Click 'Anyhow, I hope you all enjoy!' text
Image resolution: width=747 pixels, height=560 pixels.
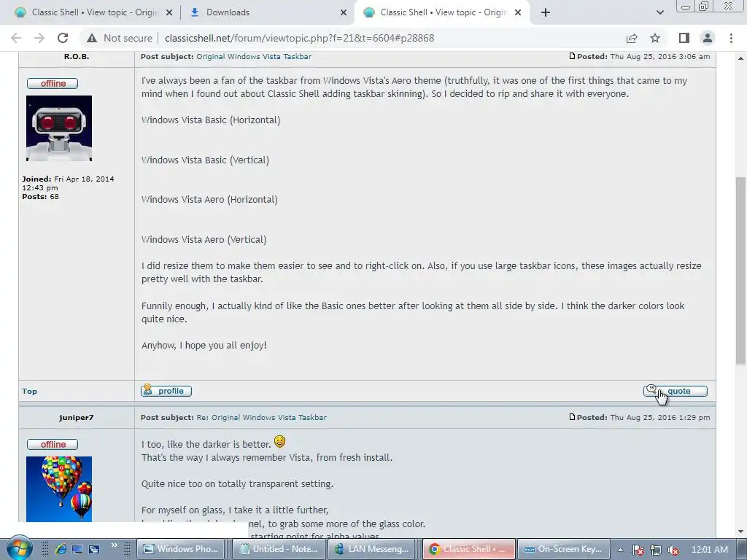[204, 345]
